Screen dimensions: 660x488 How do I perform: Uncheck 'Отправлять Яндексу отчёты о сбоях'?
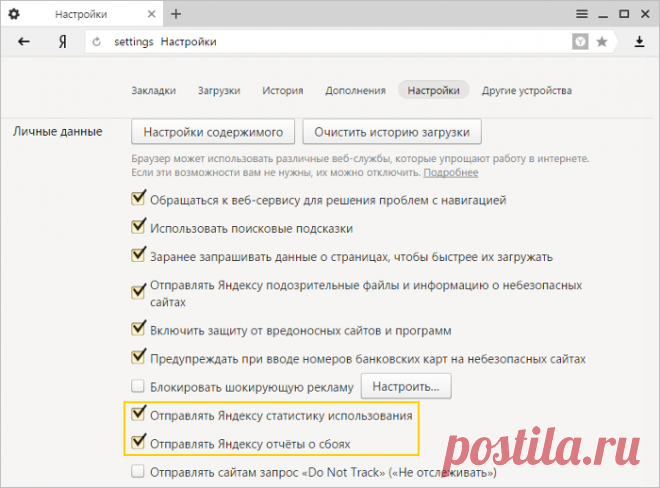tap(139, 442)
